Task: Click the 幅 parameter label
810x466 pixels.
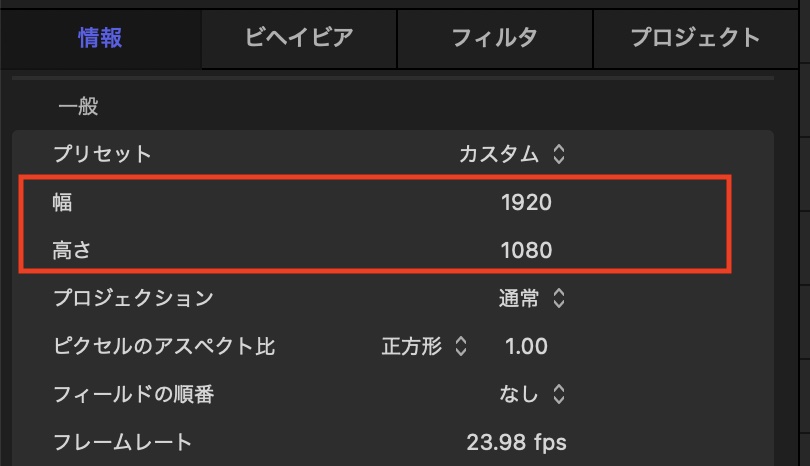Action: [63, 202]
